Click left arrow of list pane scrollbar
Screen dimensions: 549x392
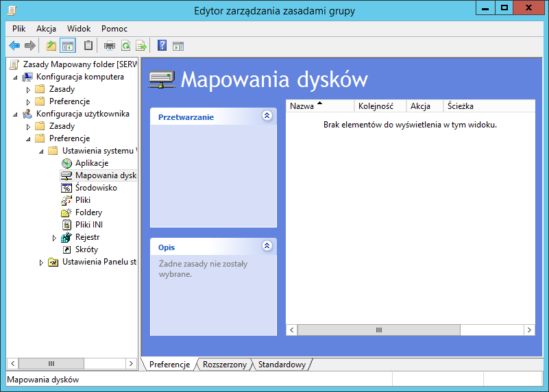[x=292, y=330]
